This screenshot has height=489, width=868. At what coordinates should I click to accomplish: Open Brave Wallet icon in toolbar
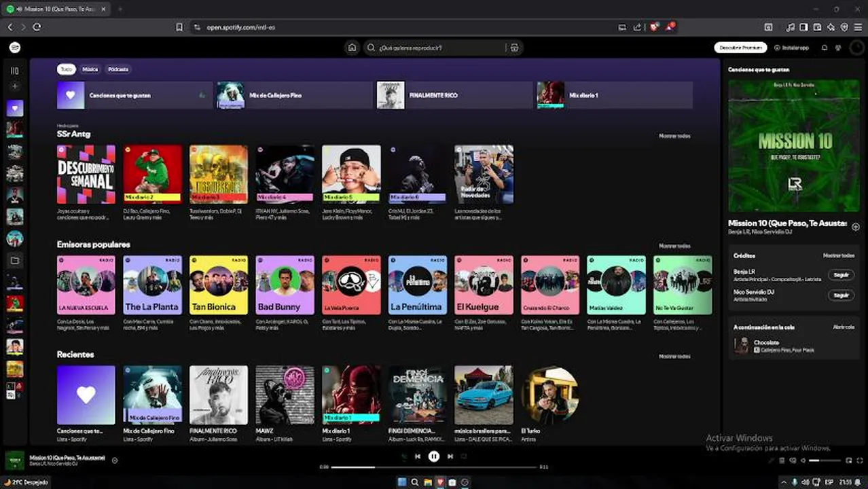[817, 27]
